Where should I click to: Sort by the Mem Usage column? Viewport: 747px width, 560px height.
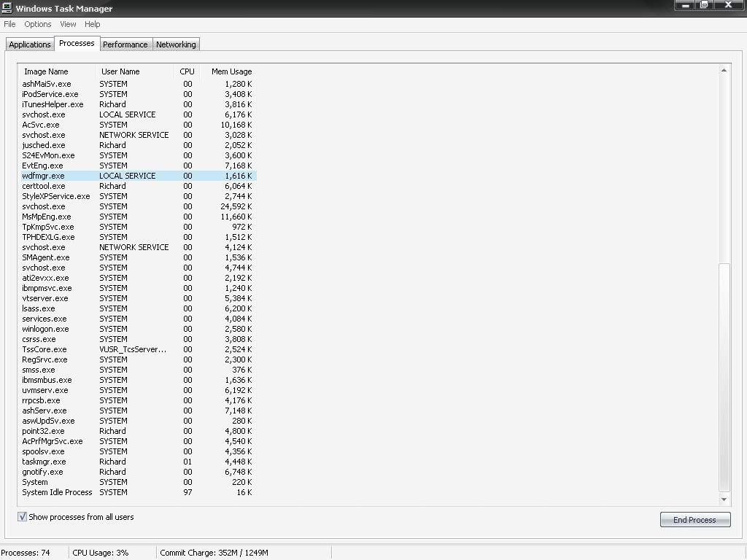tap(231, 71)
